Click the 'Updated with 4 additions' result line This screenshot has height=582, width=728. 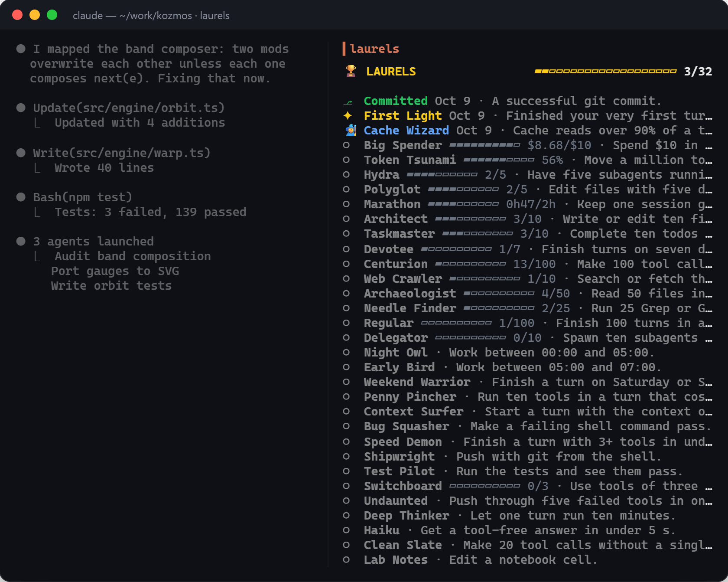(140, 122)
